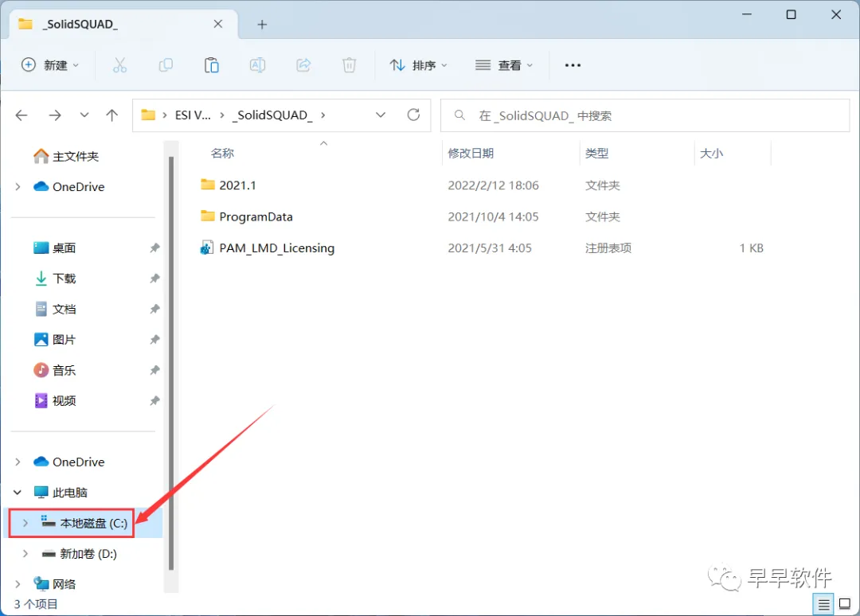Click the pin icon beside 音乐
This screenshot has width=860, height=616.
tap(154, 371)
